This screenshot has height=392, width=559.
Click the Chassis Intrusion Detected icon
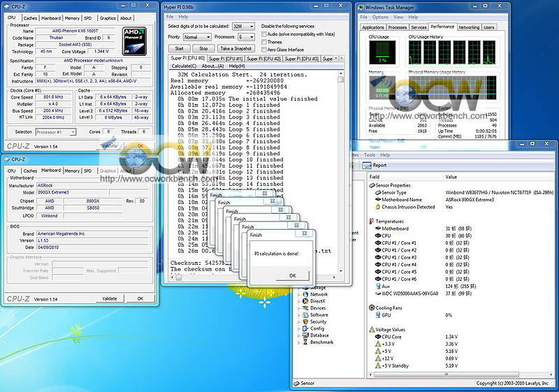coord(378,207)
